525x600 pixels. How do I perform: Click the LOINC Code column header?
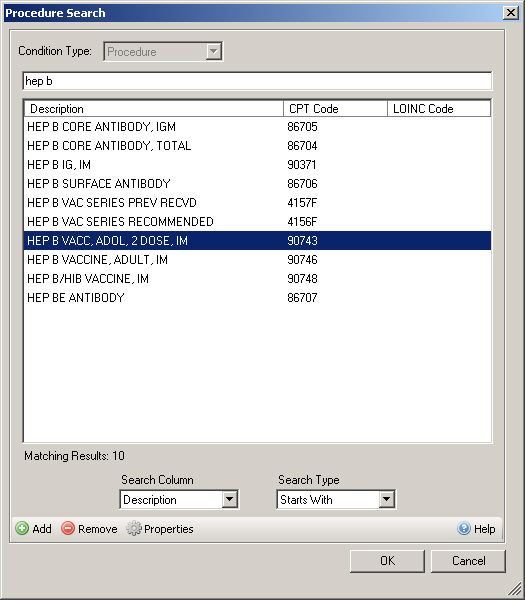click(x=439, y=109)
